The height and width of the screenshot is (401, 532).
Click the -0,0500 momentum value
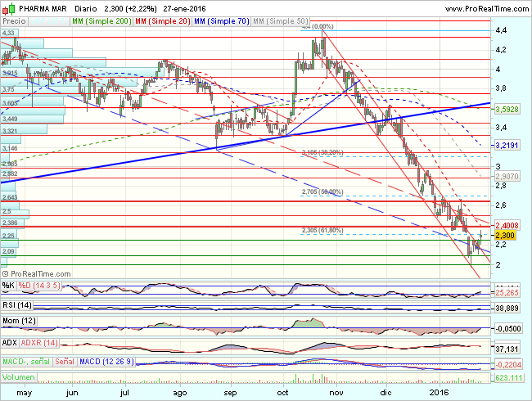(x=508, y=329)
